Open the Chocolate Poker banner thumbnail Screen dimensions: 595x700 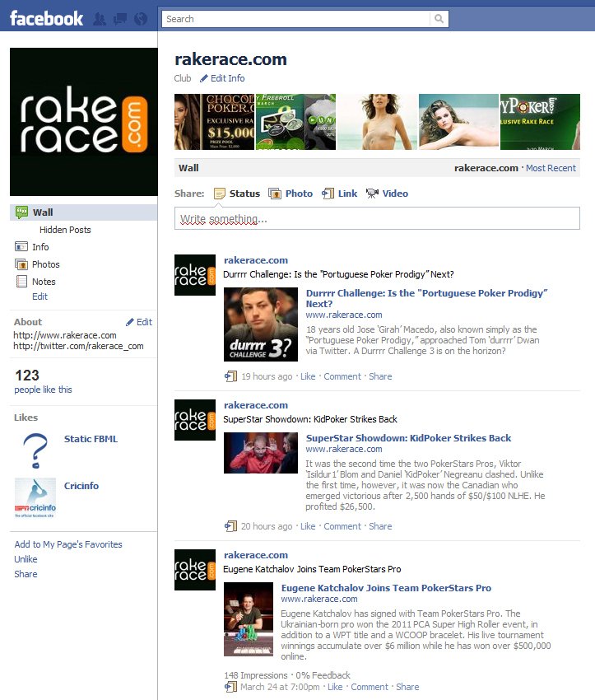click(214, 121)
